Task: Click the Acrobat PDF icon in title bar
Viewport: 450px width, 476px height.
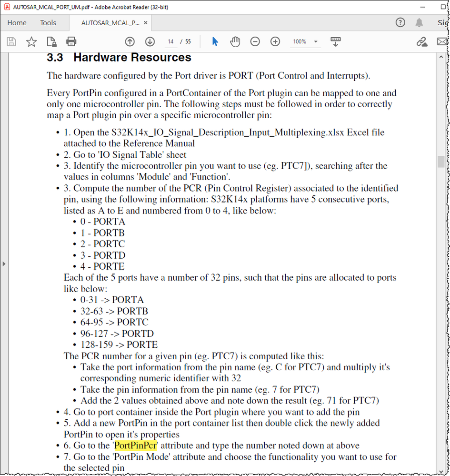Action: click(x=7, y=7)
